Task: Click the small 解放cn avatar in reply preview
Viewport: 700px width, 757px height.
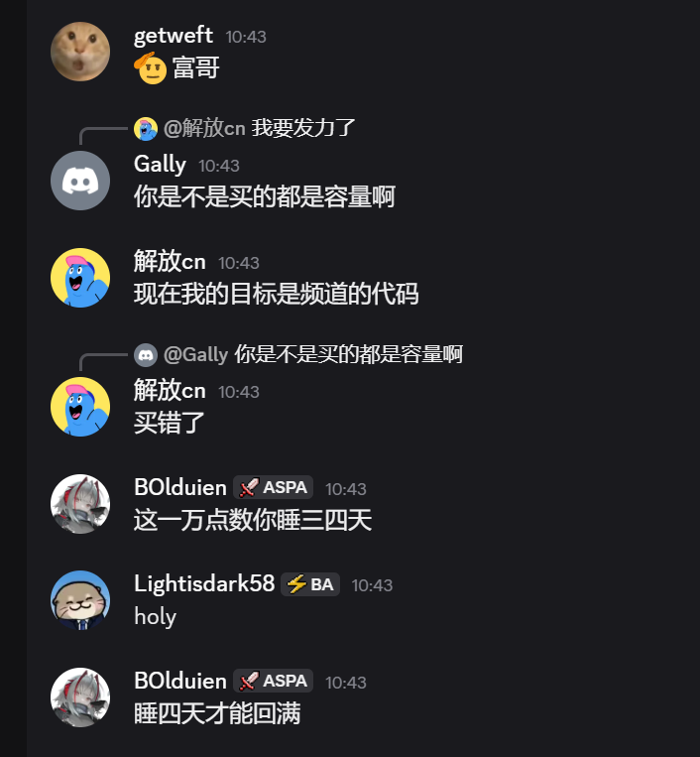Action: point(146,129)
